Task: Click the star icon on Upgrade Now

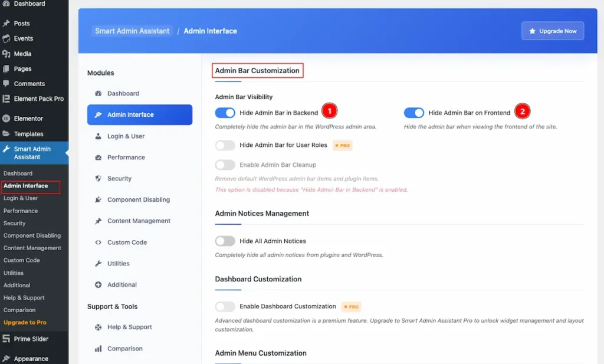Action: point(533,31)
